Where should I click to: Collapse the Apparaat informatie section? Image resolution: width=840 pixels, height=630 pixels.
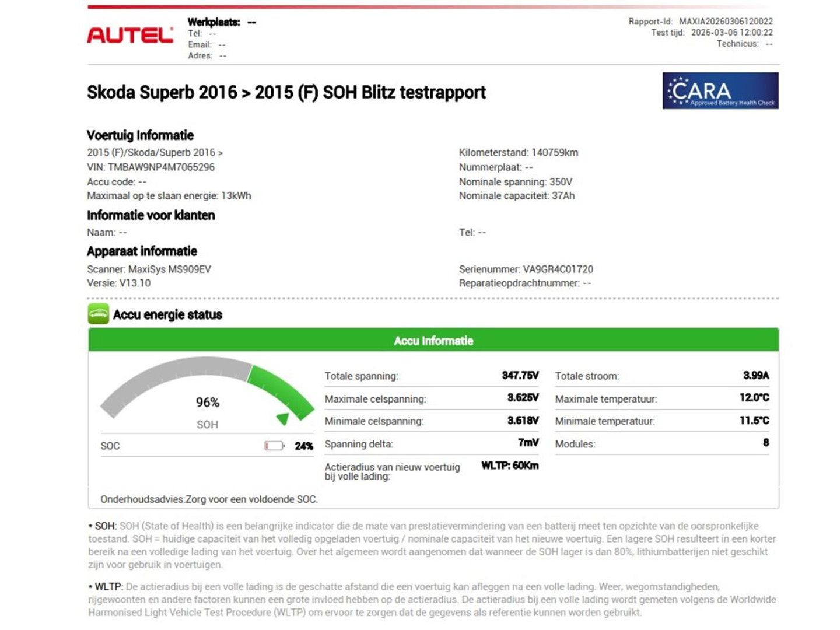click(x=142, y=251)
